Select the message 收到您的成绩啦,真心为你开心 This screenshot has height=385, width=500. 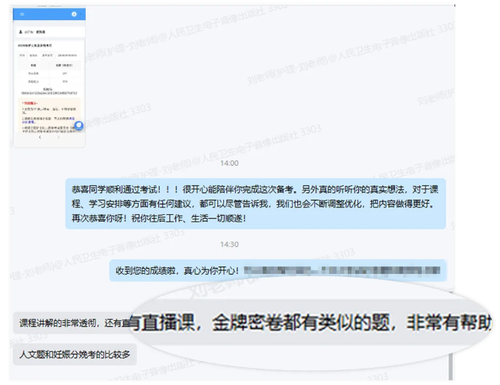click(278, 270)
